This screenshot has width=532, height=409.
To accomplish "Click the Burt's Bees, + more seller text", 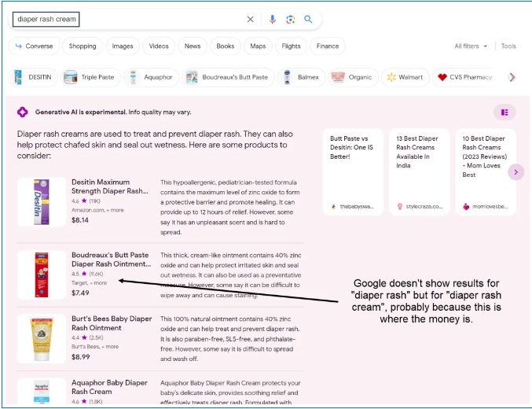I will pos(95,347).
